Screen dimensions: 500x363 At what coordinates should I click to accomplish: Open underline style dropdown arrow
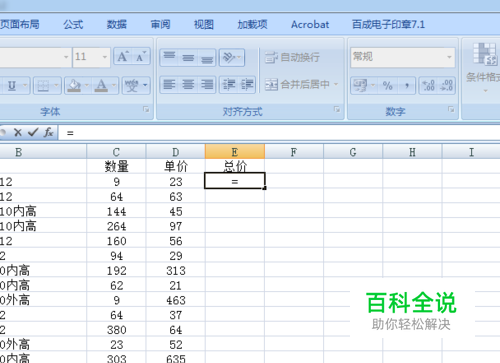[25, 86]
